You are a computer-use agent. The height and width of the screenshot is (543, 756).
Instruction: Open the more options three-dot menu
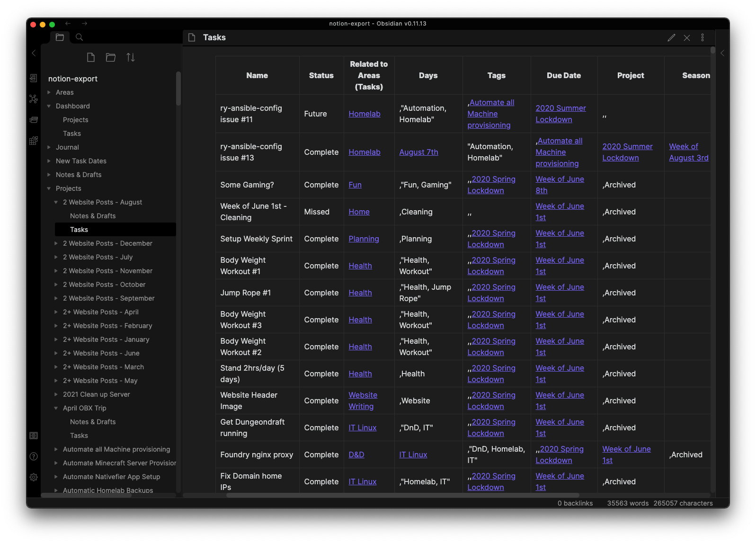(x=703, y=38)
